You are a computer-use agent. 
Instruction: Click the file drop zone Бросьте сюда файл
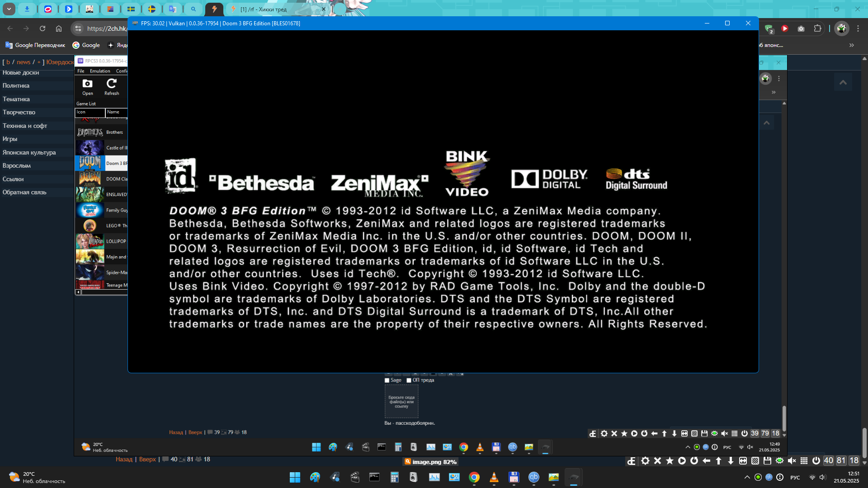401,402
